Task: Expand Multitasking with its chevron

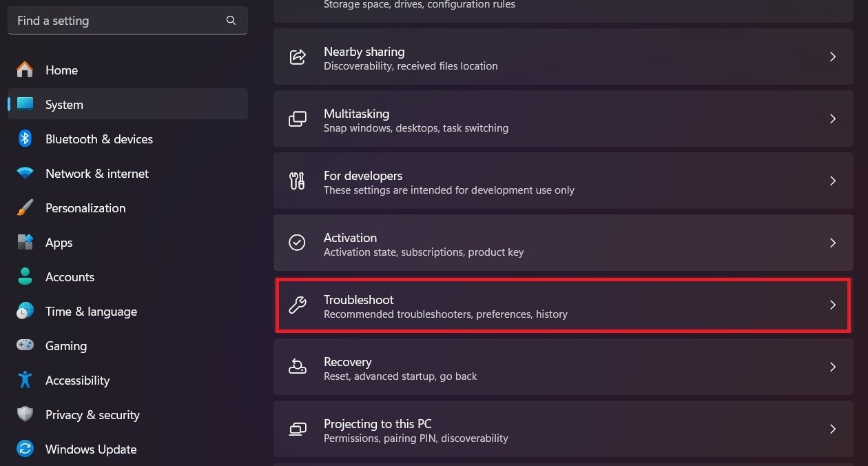Action: point(833,119)
